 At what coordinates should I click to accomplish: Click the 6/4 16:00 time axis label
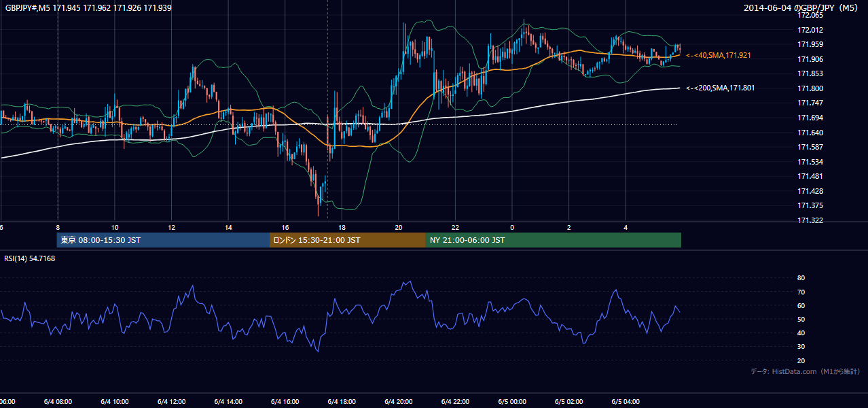point(285,402)
